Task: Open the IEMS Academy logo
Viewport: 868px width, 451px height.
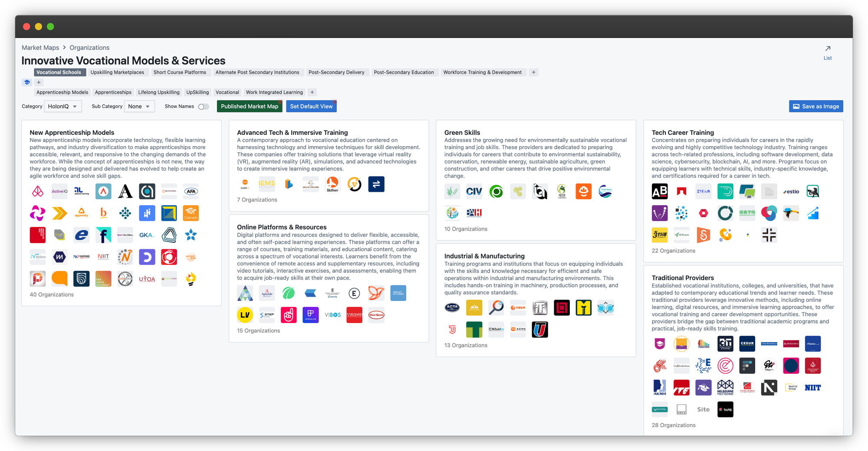Action: coord(267,184)
